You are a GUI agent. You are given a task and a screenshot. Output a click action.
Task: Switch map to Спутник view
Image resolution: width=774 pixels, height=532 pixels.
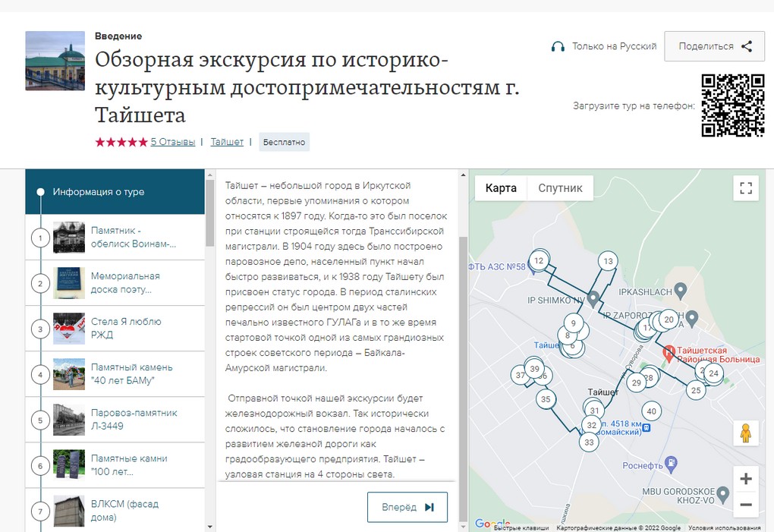560,188
